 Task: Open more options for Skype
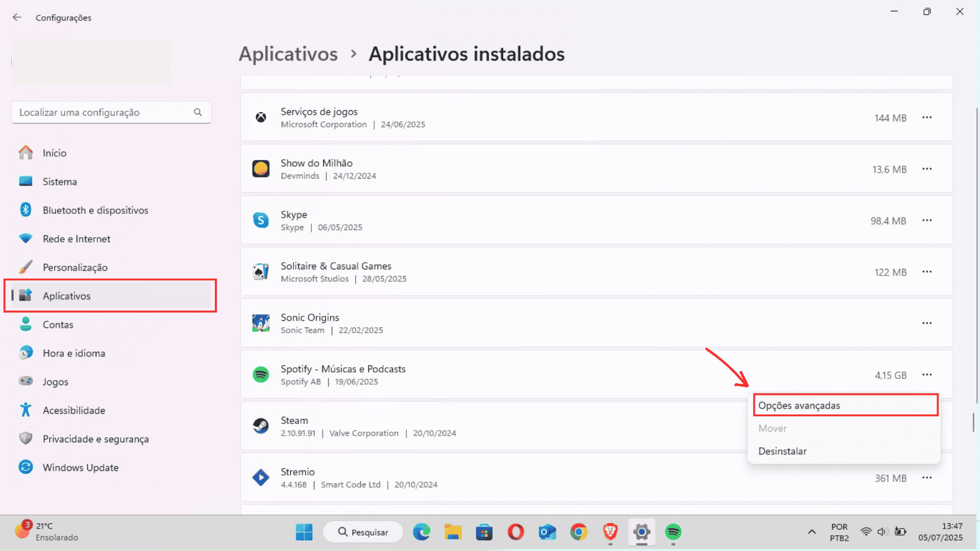coord(927,220)
